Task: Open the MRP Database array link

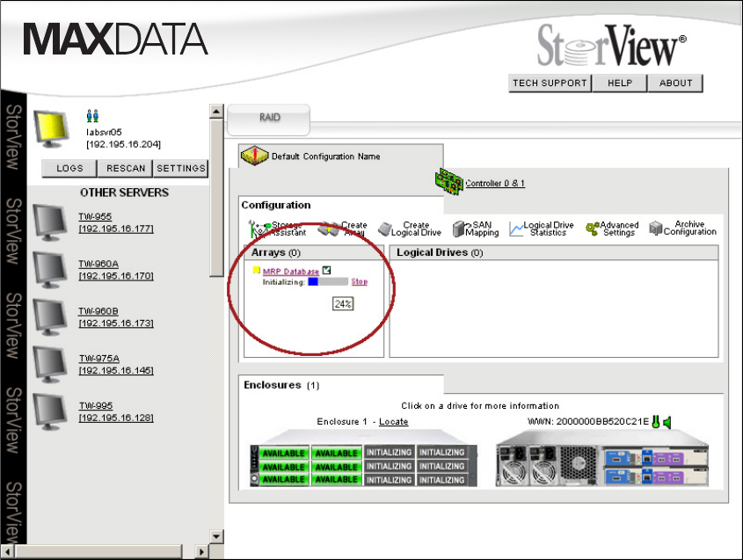Action: tap(290, 272)
